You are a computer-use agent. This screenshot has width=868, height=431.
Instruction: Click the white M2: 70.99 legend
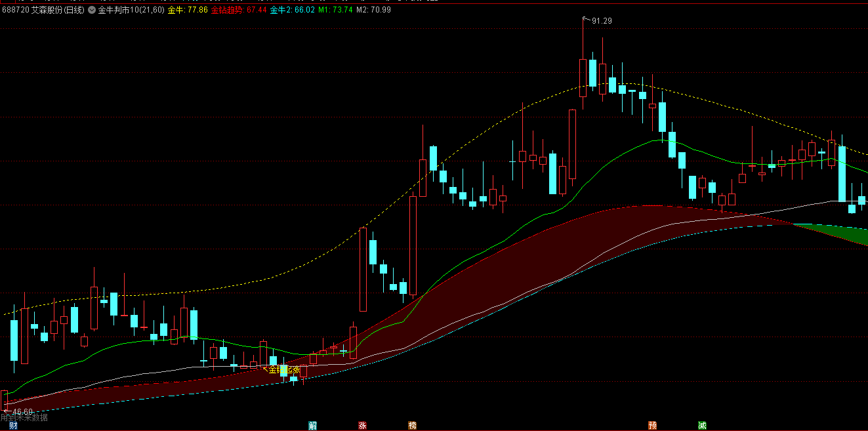point(373,10)
